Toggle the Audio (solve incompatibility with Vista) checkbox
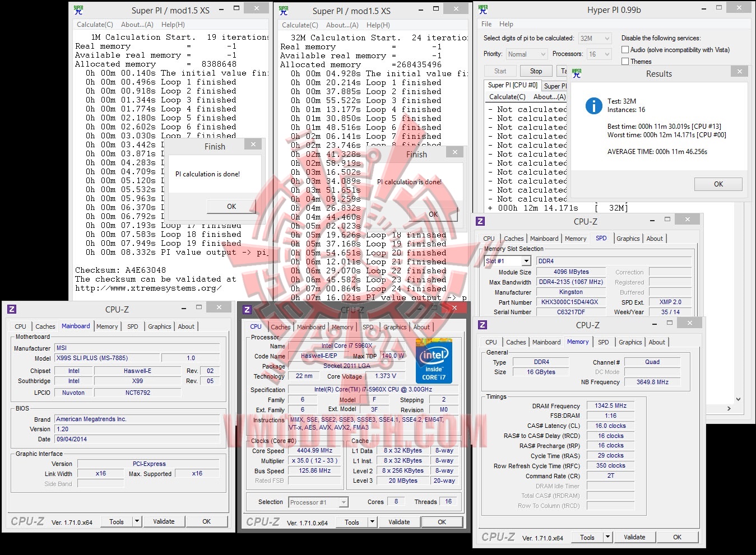The width and height of the screenshot is (756, 555). pyautogui.click(x=625, y=50)
